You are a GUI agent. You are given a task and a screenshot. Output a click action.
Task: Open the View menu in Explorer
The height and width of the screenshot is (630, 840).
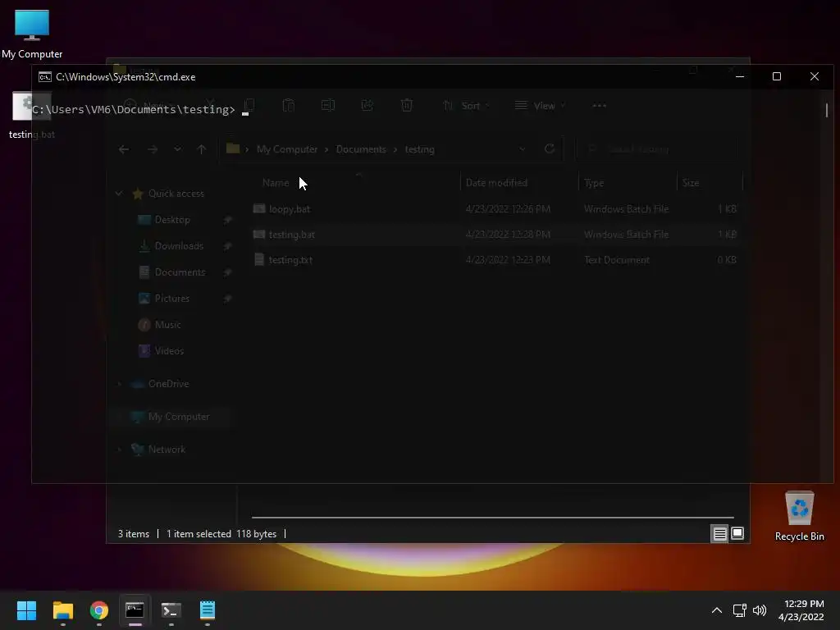(540, 106)
